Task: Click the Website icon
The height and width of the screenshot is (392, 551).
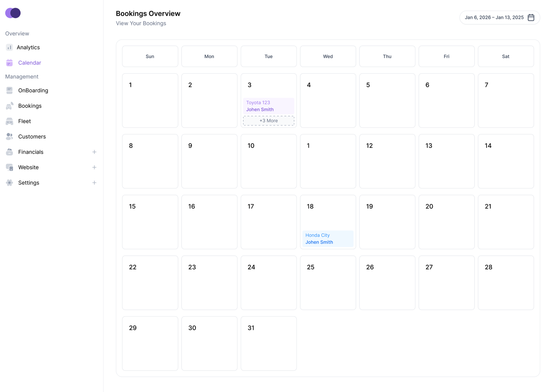Action: pyautogui.click(x=9, y=167)
